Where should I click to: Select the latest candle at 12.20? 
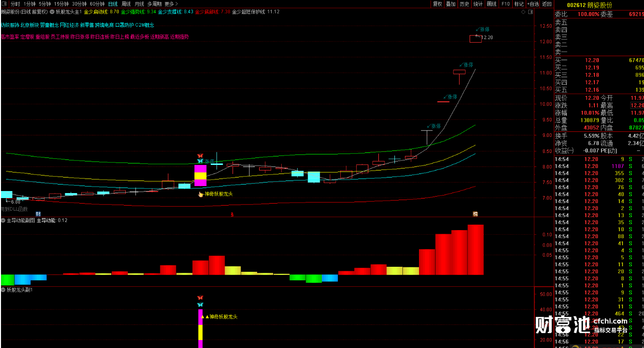pyautogui.click(x=475, y=39)
